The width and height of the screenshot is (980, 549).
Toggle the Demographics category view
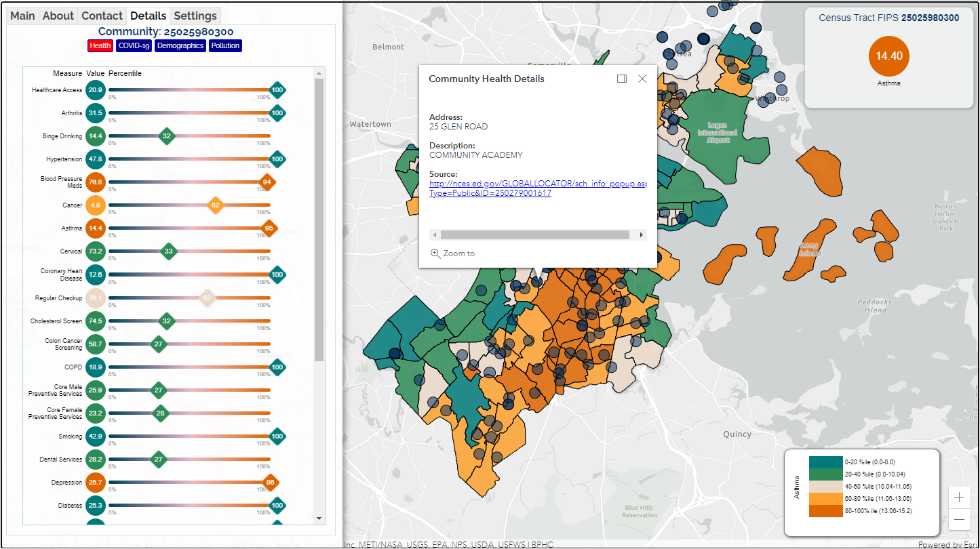coord(180,45)
